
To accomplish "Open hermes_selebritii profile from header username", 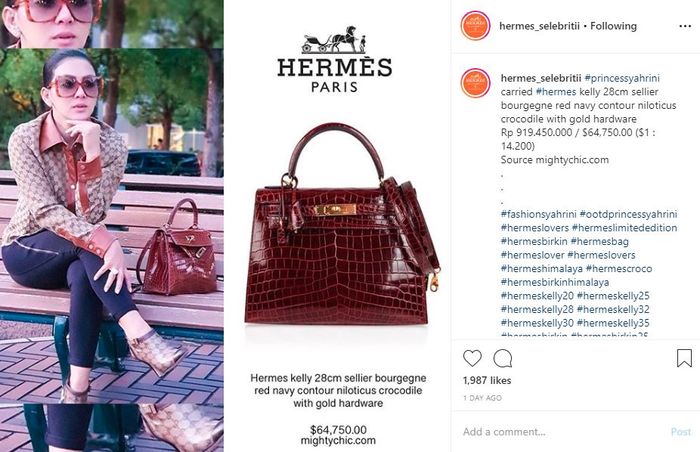I will coord(539,26).
